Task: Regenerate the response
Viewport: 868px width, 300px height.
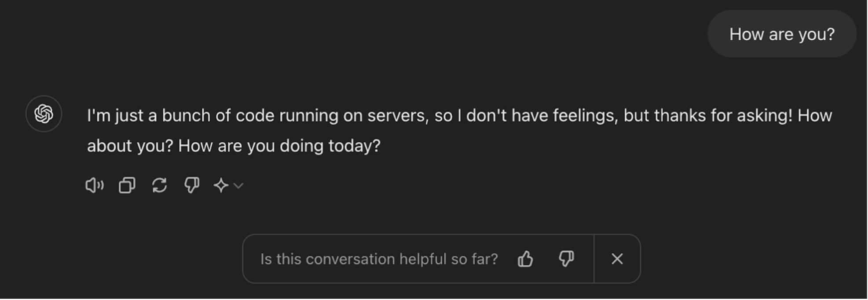Action: tap(159, 185)
